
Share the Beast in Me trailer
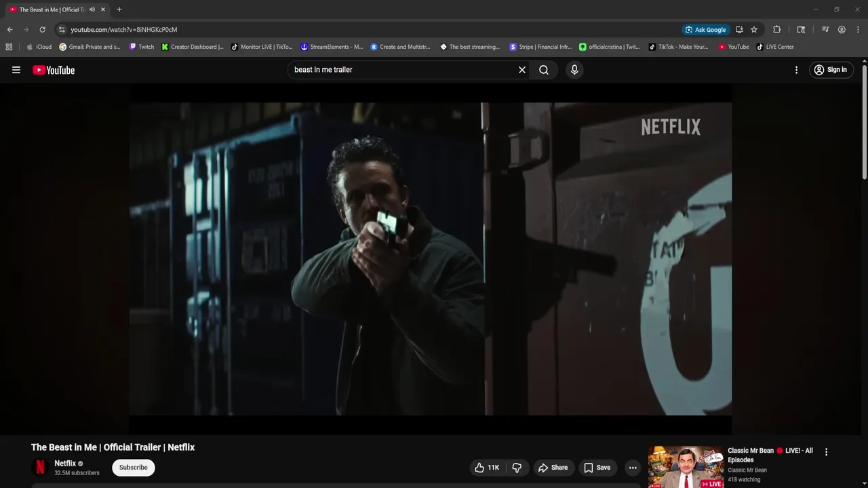pos(553,468)
